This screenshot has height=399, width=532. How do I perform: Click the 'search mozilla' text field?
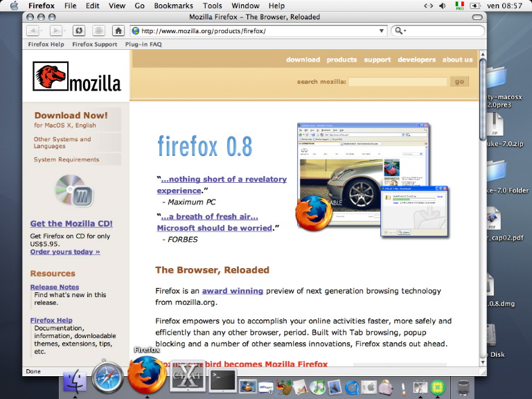pos(398,82)
